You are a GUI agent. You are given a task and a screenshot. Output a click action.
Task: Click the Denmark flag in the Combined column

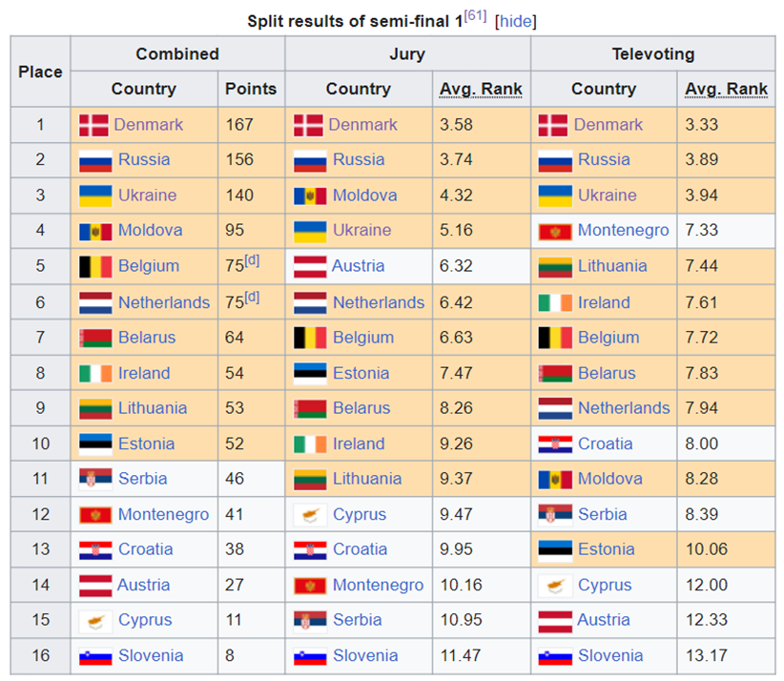click(x=93, y=125)
